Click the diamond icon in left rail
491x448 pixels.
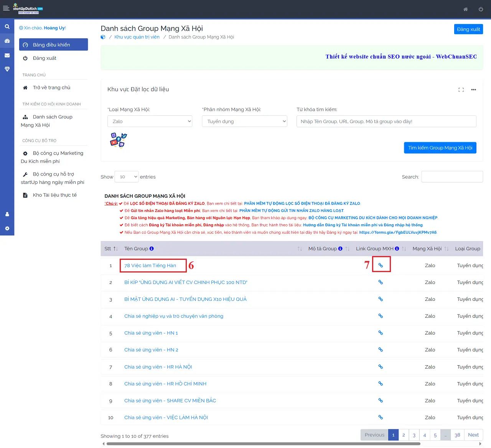coord(7,69)
